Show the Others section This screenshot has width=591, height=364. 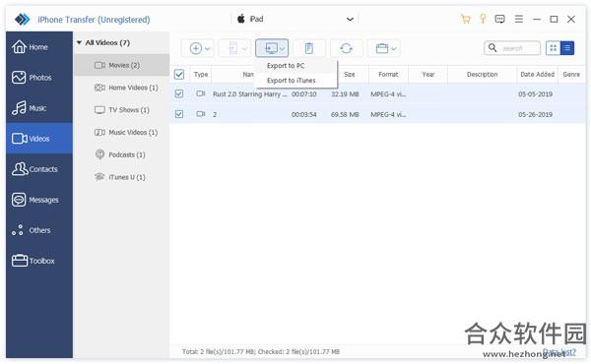[x=38, y=230]
